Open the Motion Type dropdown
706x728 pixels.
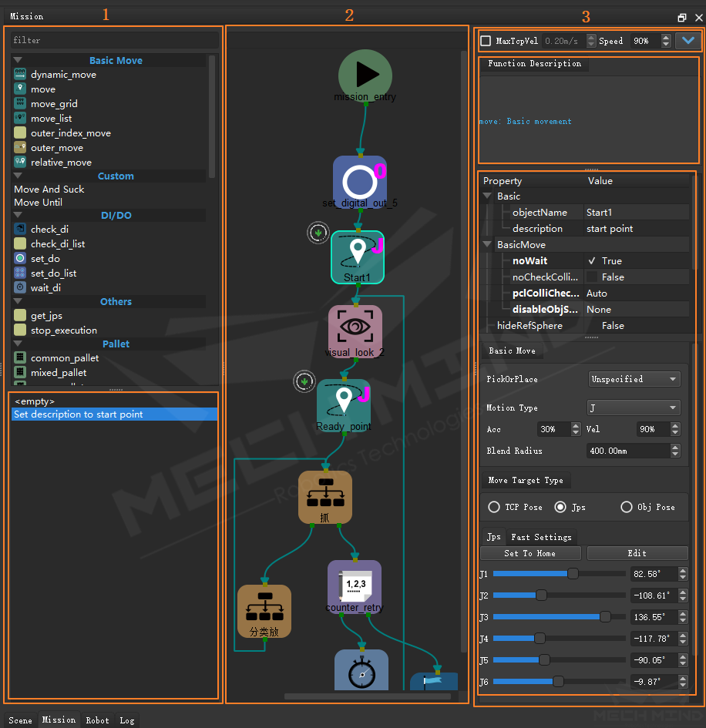(x=634, y=408)
